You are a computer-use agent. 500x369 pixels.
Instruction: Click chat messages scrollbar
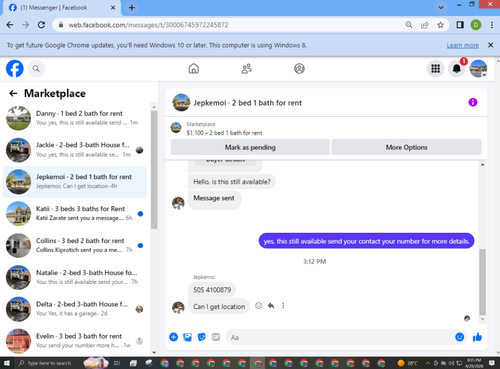(482, 282)
